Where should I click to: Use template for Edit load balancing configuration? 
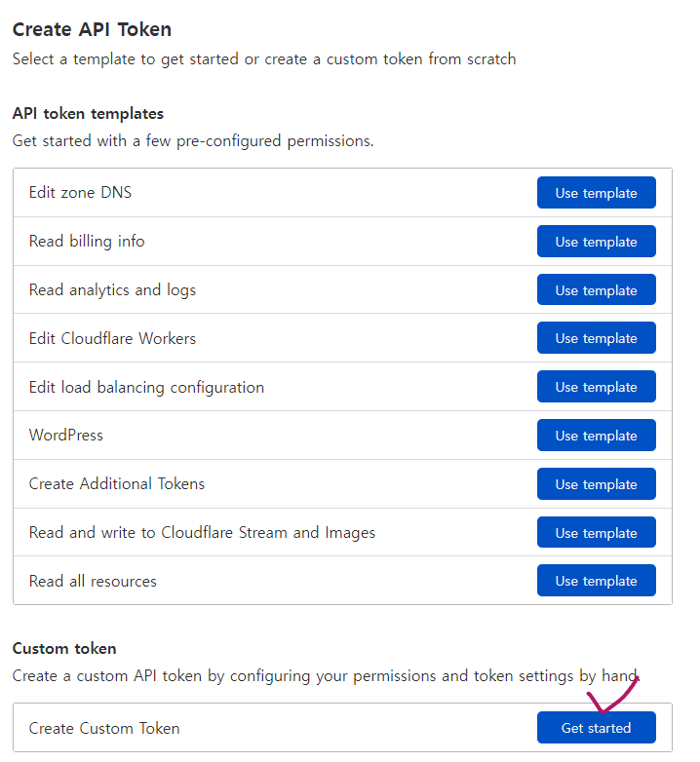point(596,387)
